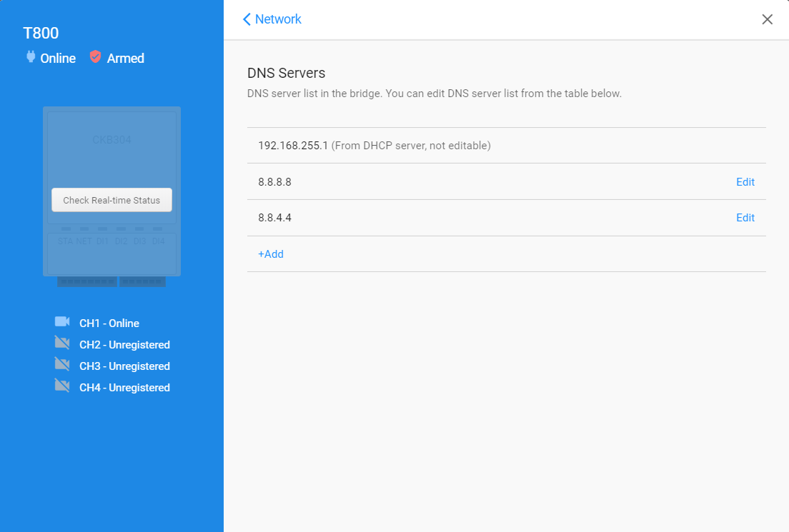Click the DNS Servers heading
The height and width of the screenshot is (532, 789).
point(287,73)
